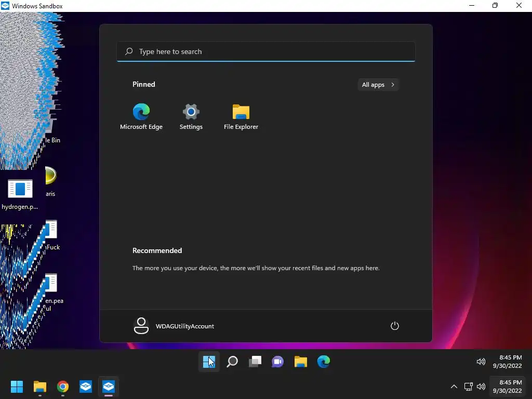Open Task View in the sandbox taskbar
532x399 pixels.
click(x=255, y=362)
